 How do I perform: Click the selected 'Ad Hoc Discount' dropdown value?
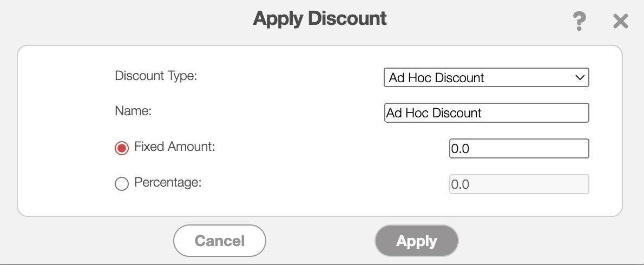[x=436, y=77]
